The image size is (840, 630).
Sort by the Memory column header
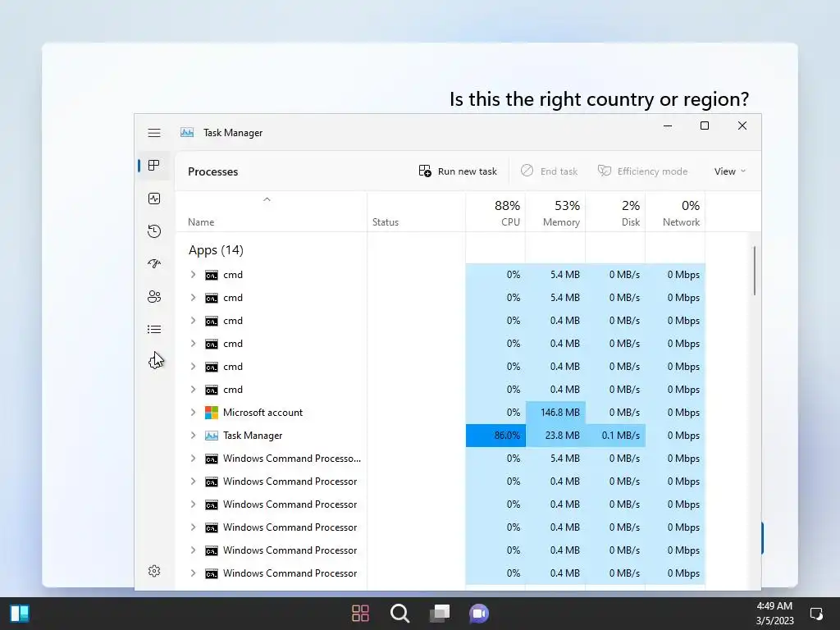555,212
